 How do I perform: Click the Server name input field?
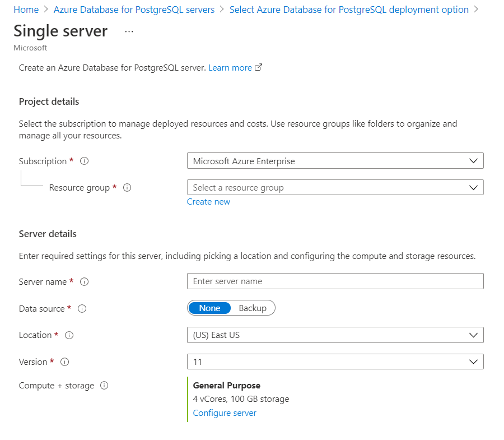[335, 281]
